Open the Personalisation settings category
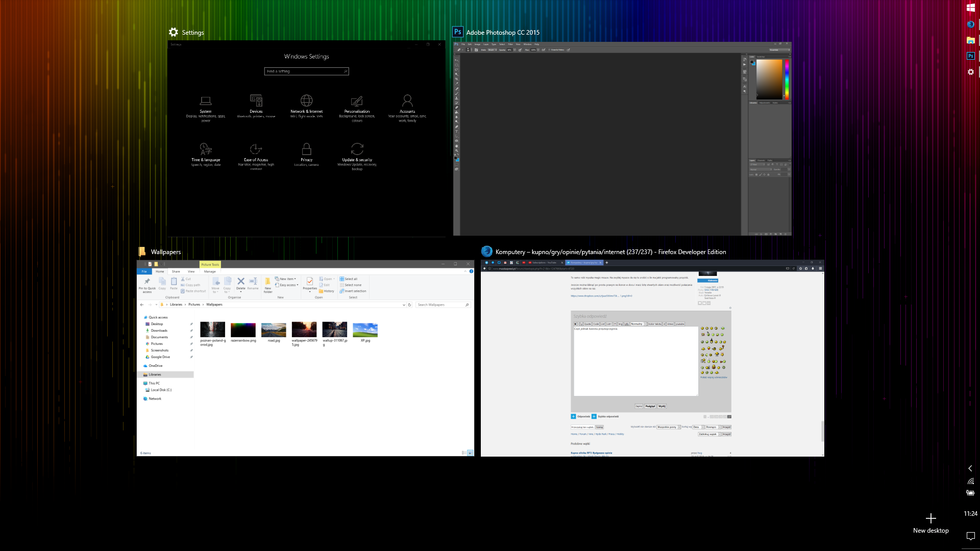Screen dimensions: 980x551 point(357,108)
